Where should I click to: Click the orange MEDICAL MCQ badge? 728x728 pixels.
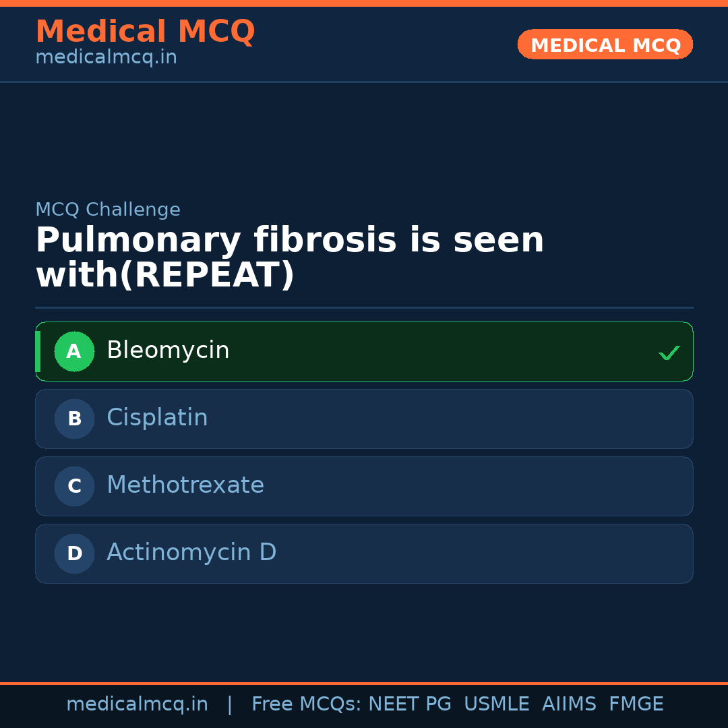point(605,44)
